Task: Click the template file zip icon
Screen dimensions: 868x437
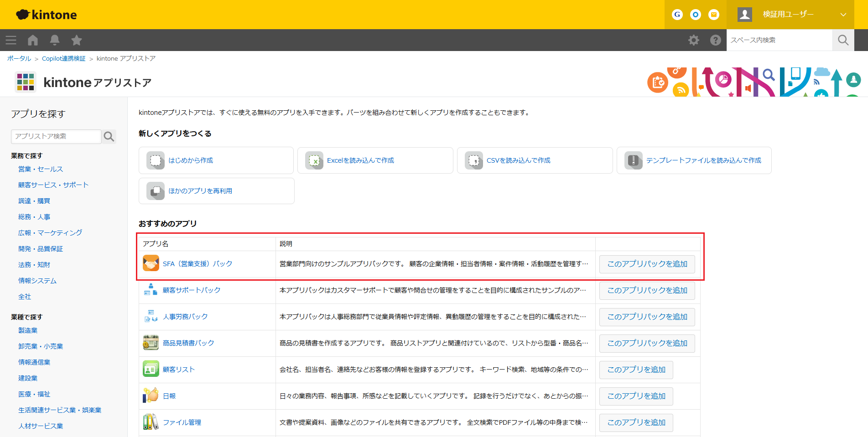Action: click(634, 160)
